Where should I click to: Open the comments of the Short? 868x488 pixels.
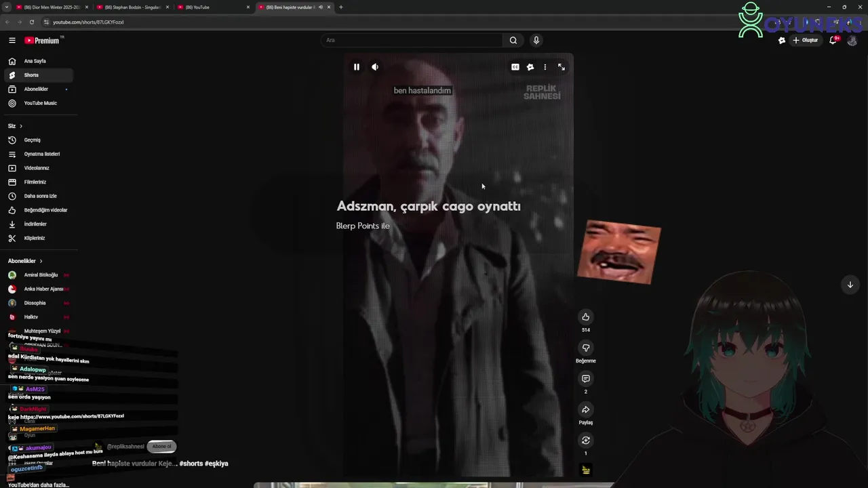586,379
